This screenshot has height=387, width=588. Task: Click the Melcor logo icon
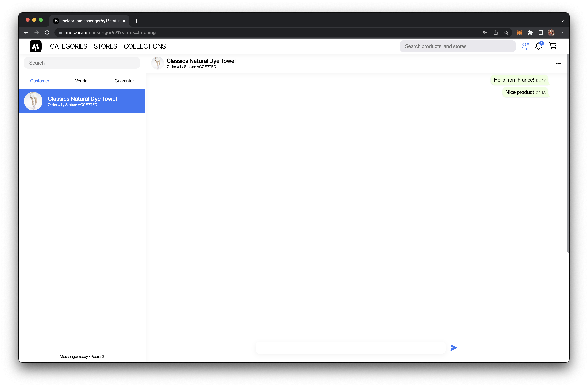click(x=36, y=46)
